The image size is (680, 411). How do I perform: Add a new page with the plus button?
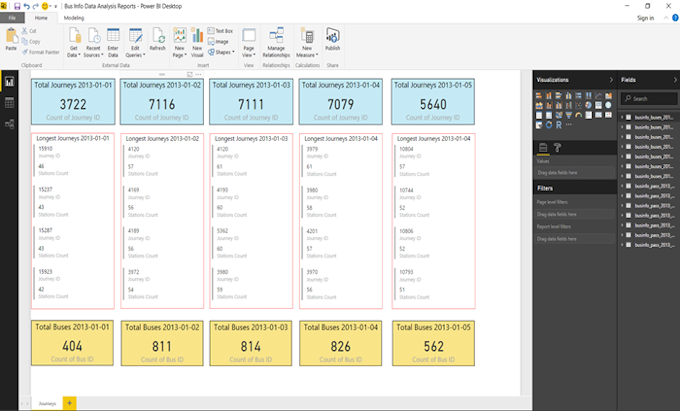(x=69, y=402)
